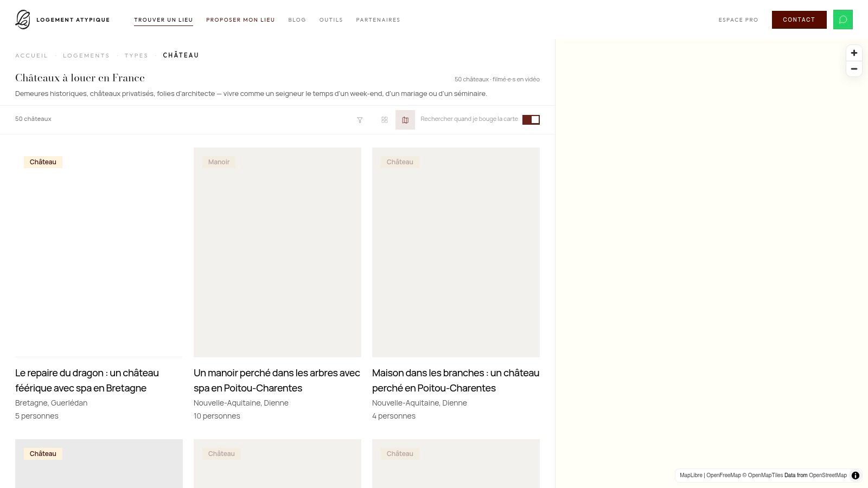Open the Outils menu
This screenshot has width=868, height=488.
click(331, 20)
